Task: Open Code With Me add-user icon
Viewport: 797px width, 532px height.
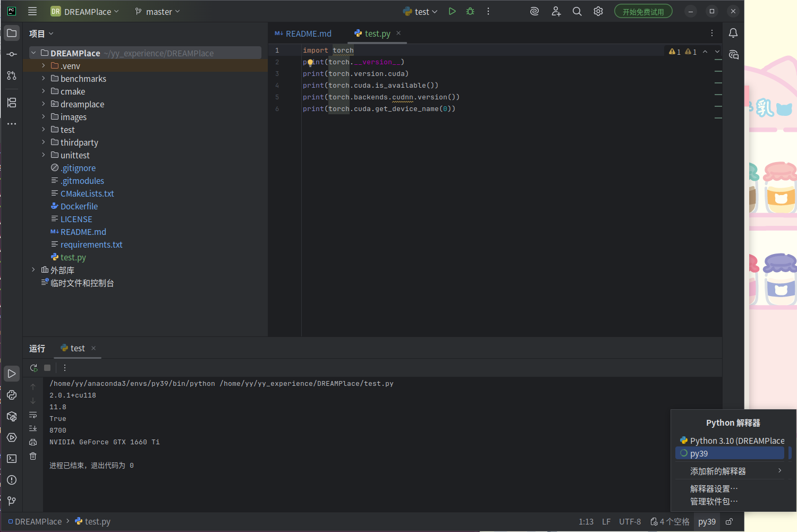Action: [x=556, y=11]
